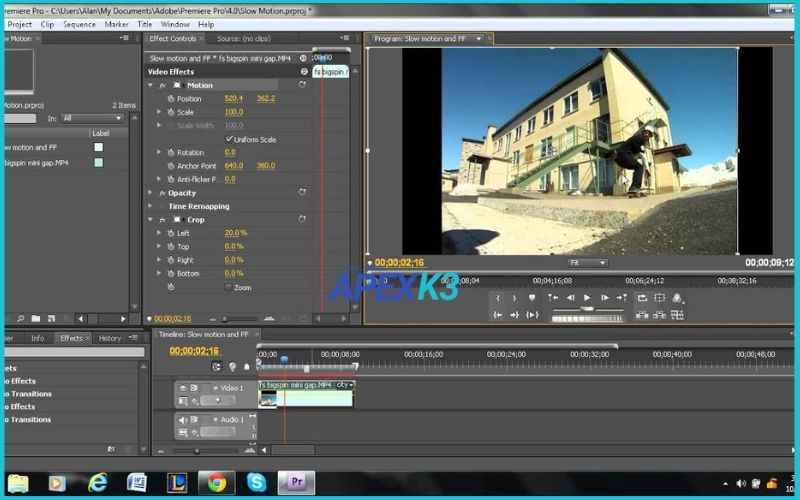This screenshot has height=500, width=800.
Task: Expand the Opacity effect
Action: coord(151,193)
